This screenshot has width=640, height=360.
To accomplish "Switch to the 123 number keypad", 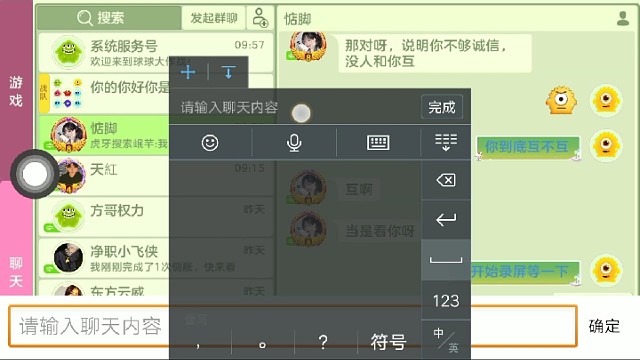I will (446, 301).
